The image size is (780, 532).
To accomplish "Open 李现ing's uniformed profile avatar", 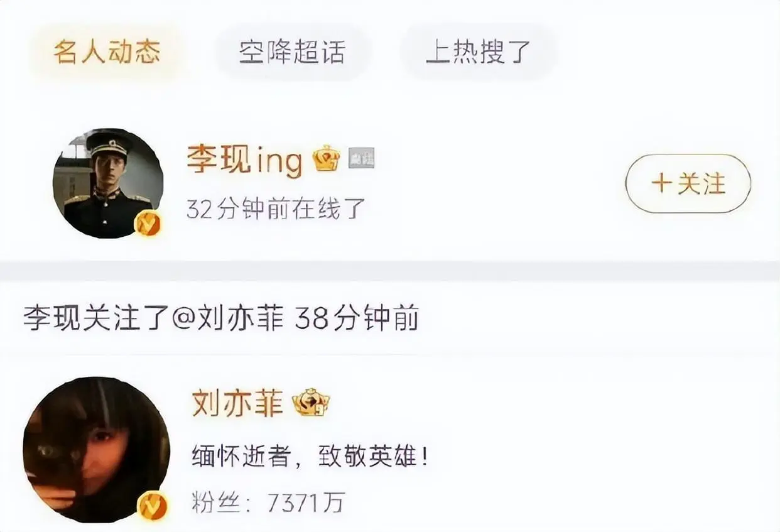I will coord(108,183).
